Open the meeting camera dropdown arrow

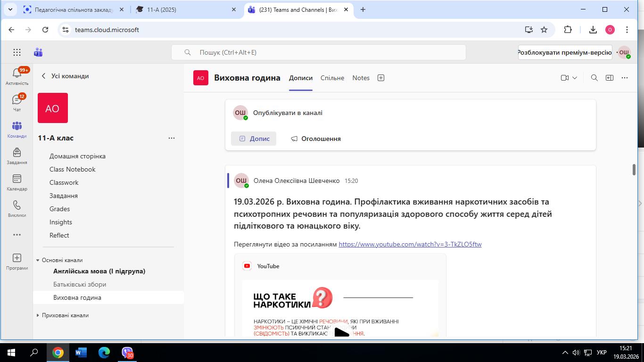575,78
